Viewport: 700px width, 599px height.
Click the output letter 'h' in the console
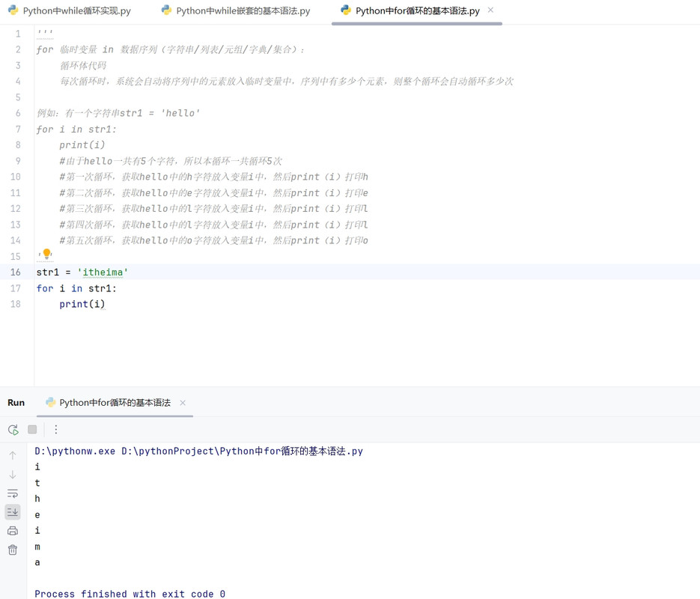click(37, 499)
